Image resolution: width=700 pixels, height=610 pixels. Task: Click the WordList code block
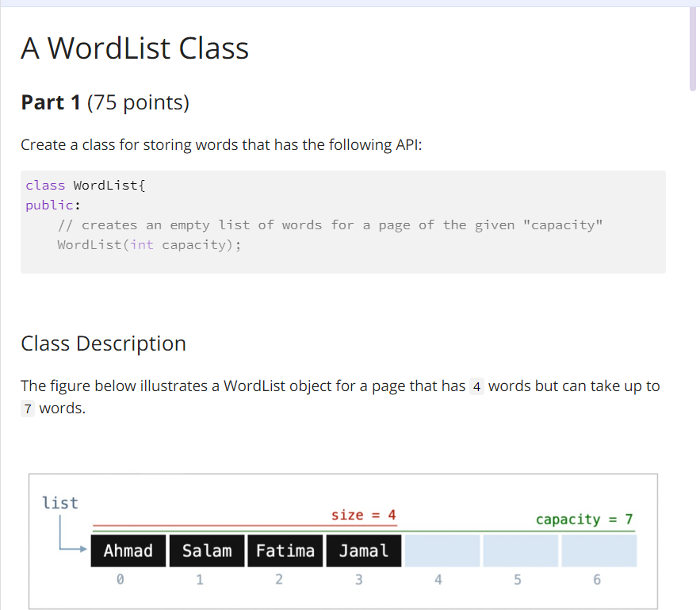[x=342, y=222]
